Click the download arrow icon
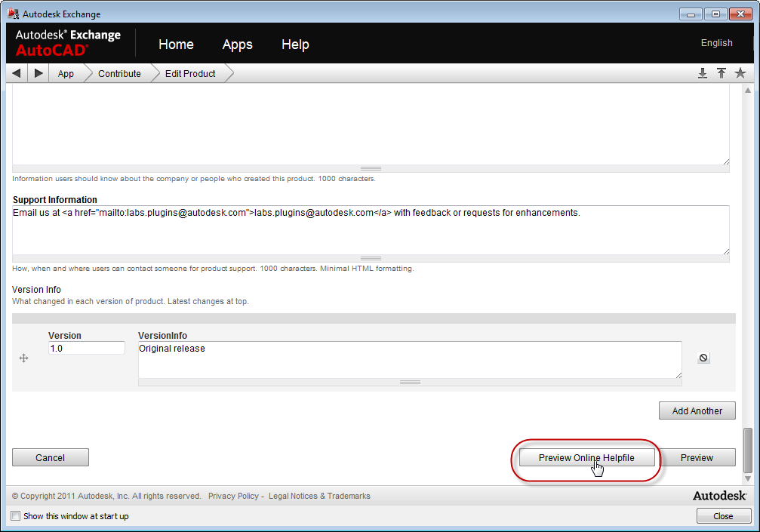The height and width of the screenshot is (532, 760). [702, 73]
